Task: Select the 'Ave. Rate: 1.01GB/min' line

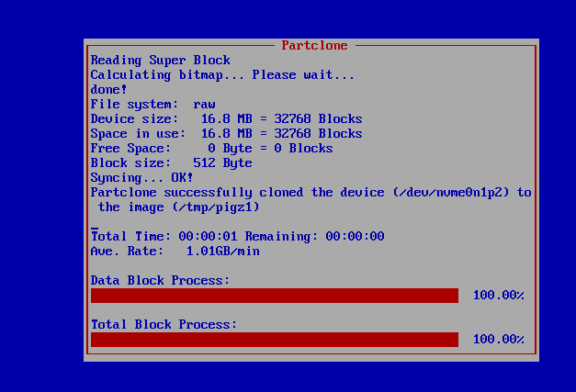Action: coord(175,251)
